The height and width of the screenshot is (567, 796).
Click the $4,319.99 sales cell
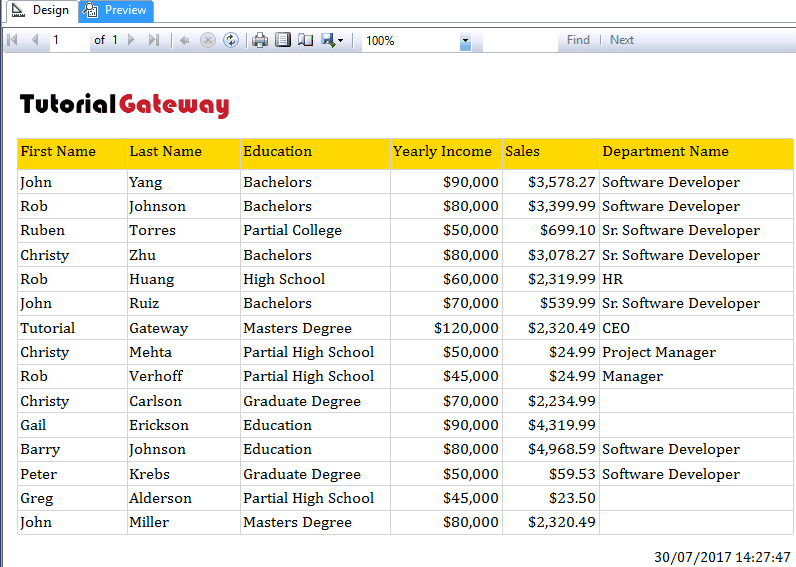pyautogui.click(x=551, y=425)
